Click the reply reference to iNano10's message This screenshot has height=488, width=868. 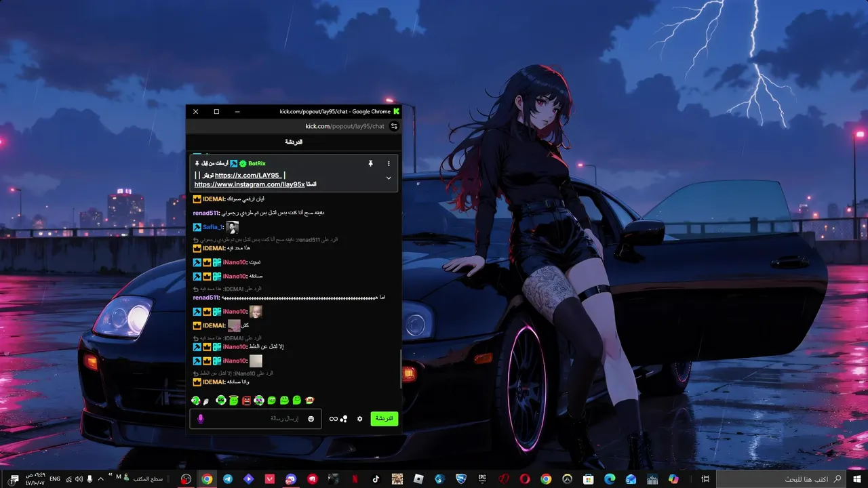tap(233, 373)
